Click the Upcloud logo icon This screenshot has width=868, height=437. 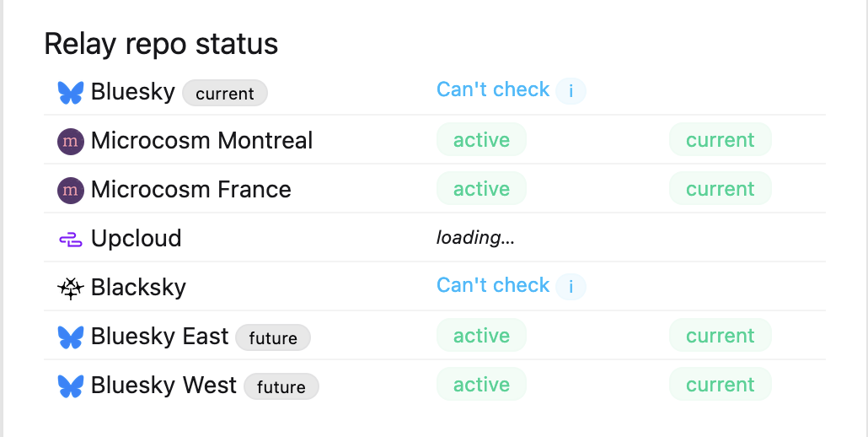pos(71,240)
